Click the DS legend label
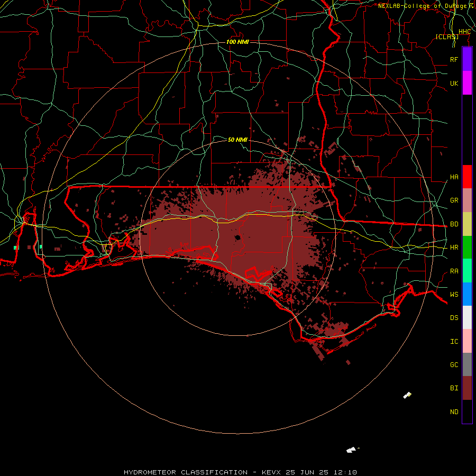Viewport: 476px width, 476px height. pyautogui.click(x=454, y=318)
